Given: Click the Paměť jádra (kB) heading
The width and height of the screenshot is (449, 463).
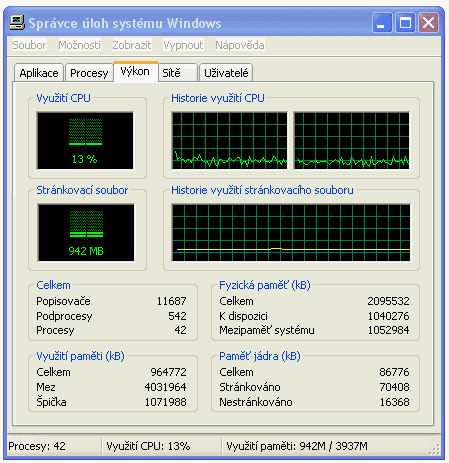Looking at the screenshot, I should (260, 356).
